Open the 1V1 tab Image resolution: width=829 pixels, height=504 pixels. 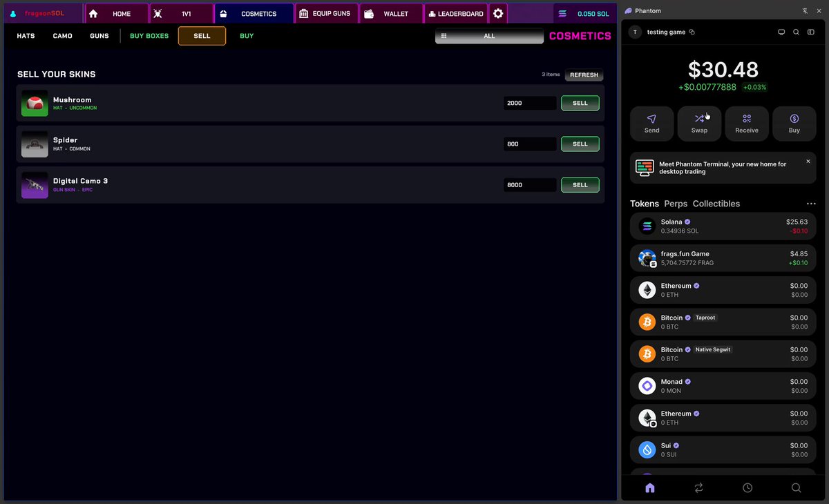[181, 13]
